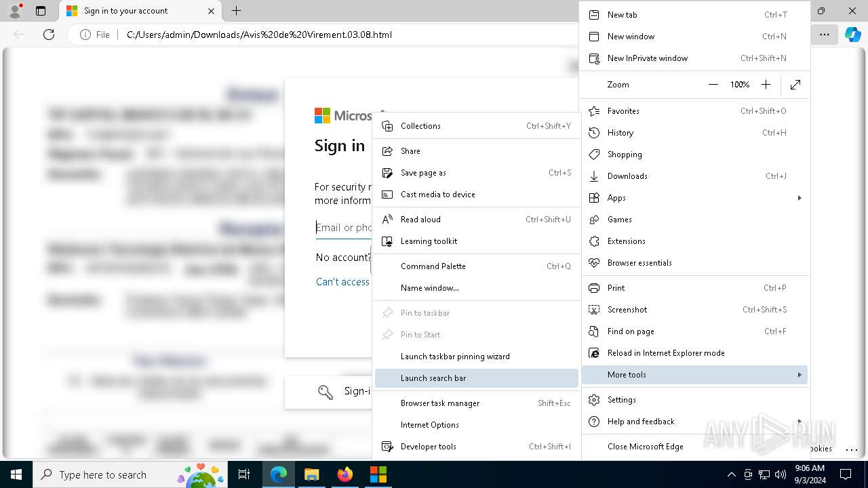
Task: Open Internet Options
Action: click(477, 425)
